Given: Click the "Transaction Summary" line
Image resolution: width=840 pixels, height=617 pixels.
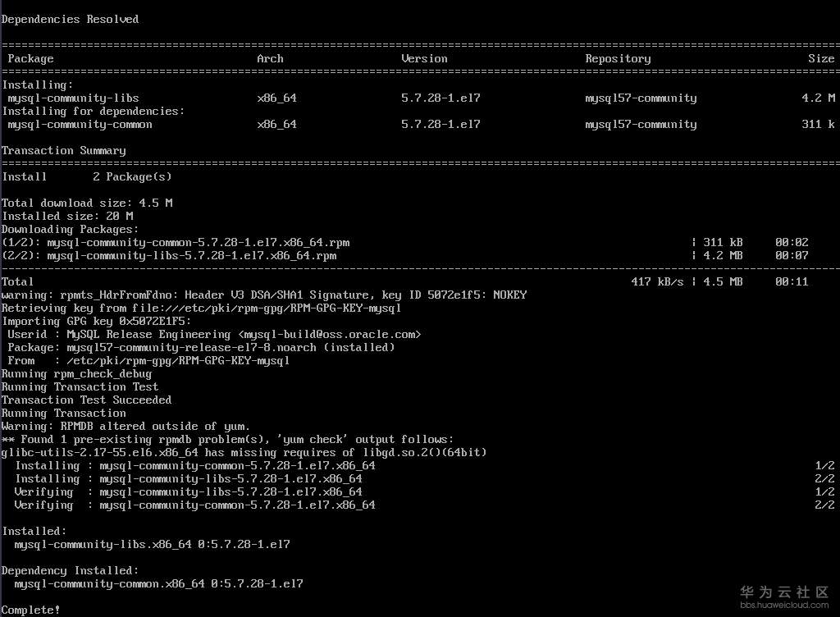Looking at the screenshot, I should [64, 151].
